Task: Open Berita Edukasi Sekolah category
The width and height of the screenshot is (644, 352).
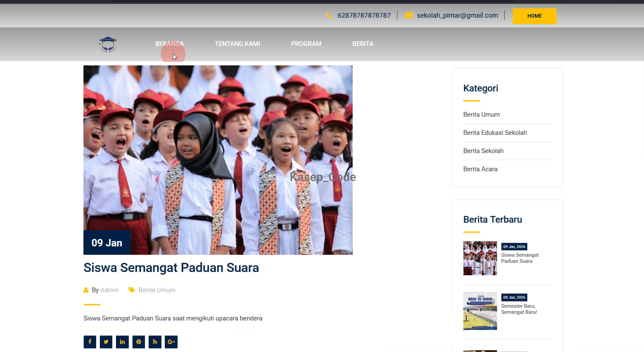Action: pyautogui.click(x=495, y=133)
